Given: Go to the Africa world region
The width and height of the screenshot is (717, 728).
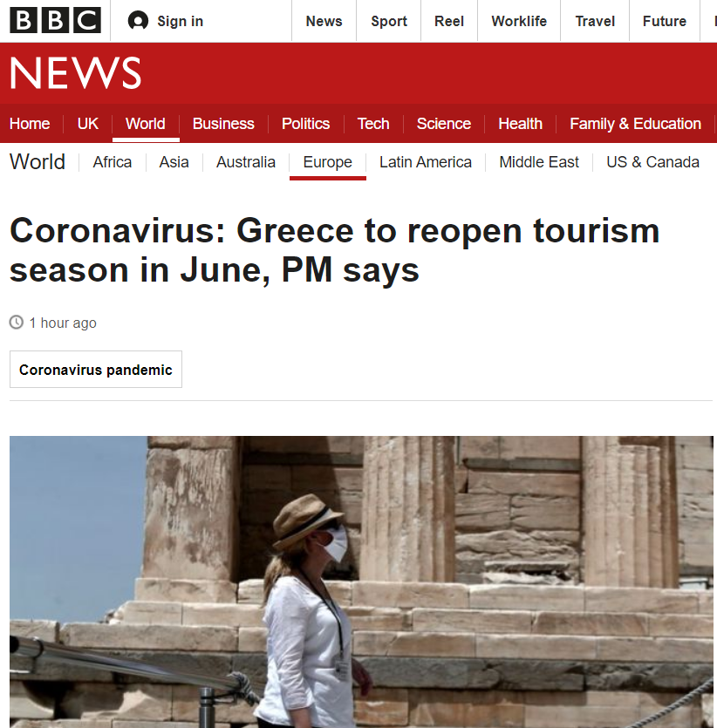Looking at the screenshot, I should (113, 162).
